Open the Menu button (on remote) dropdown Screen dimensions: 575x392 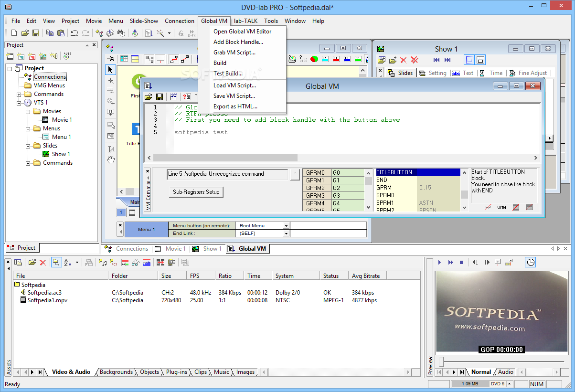pos(286,226)
